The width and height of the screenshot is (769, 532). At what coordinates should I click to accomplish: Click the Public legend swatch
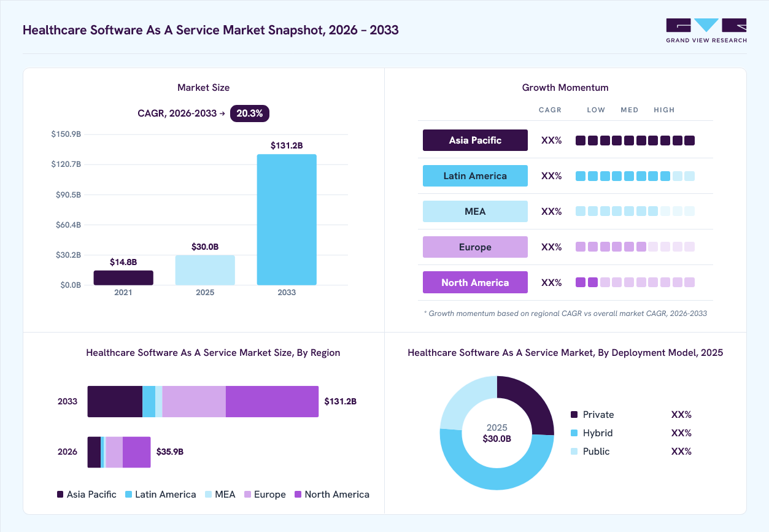(x=574, y=452)
